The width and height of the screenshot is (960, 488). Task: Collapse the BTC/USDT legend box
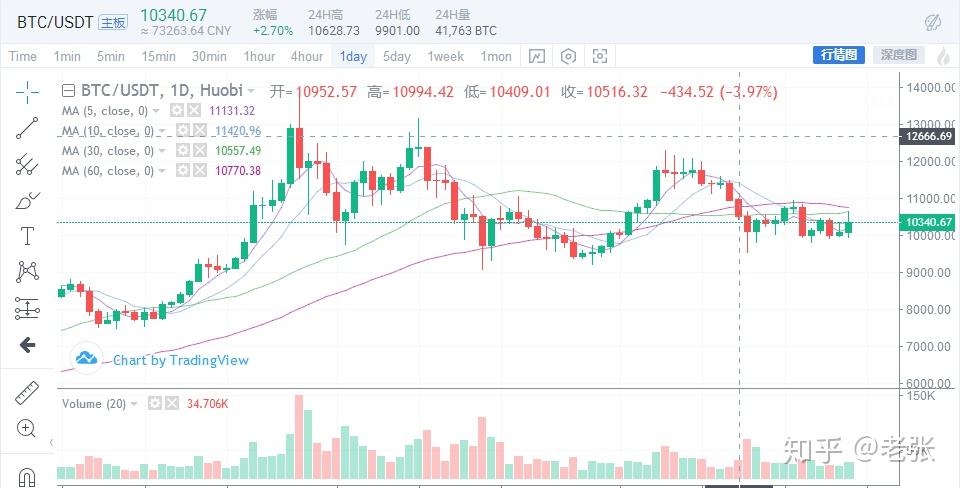point(69,91)
